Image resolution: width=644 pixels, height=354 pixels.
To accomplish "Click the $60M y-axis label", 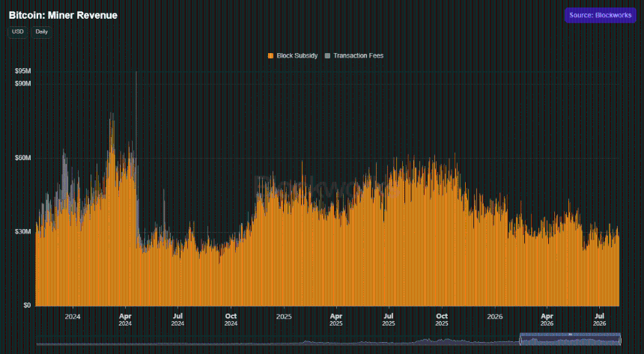I will pos(23,158).
